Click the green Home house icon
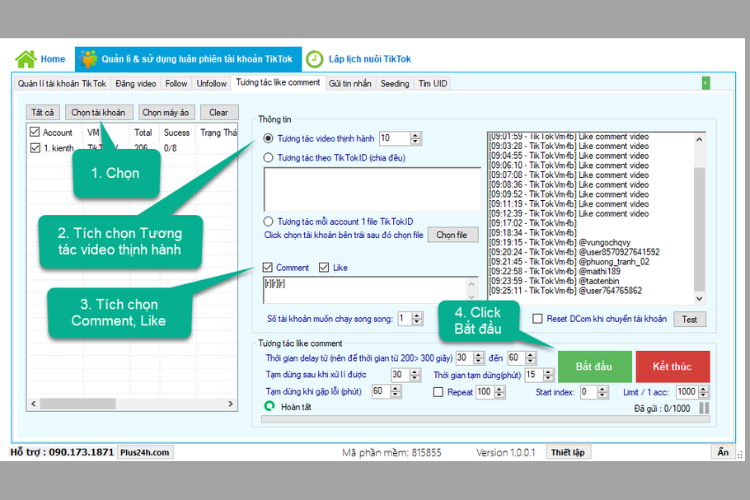 tap(26, 59)
